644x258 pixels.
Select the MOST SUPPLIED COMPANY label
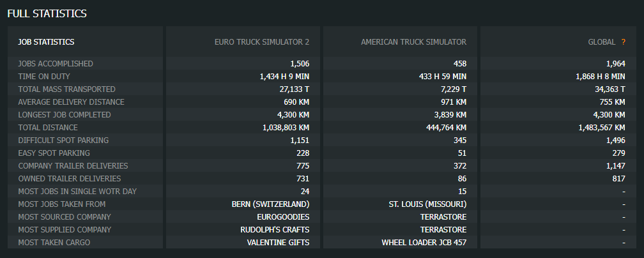65,229
